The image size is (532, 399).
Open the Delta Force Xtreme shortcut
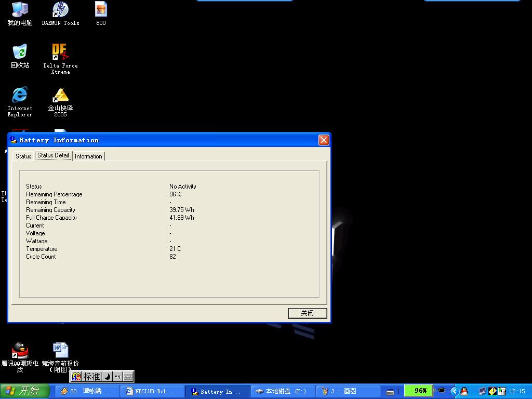(x=60, y=52)
